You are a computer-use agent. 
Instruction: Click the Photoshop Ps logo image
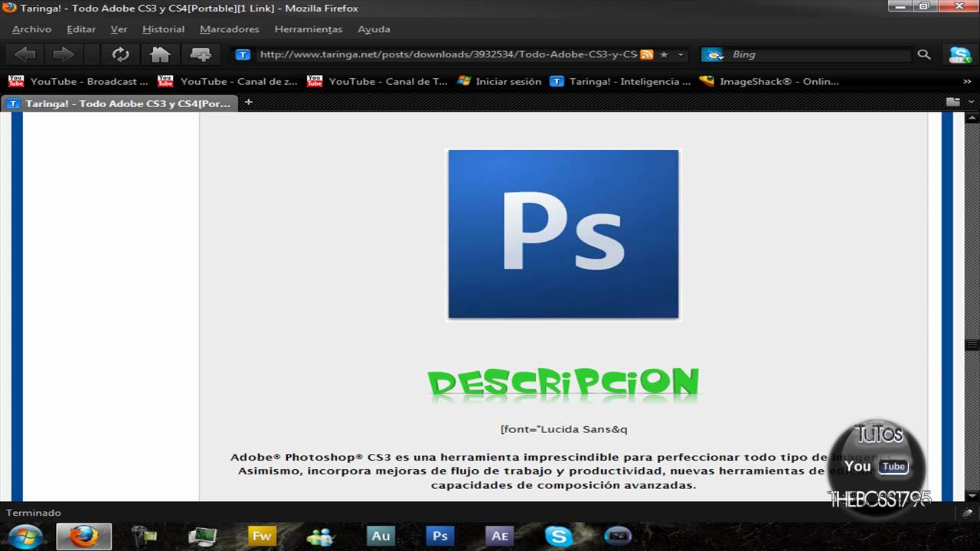[563, 234]
